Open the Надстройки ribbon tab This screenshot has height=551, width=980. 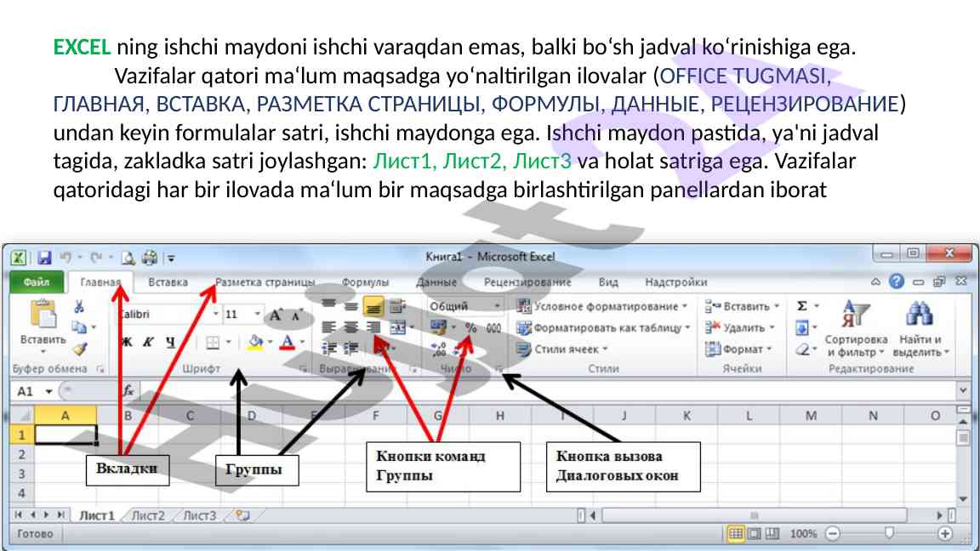(x=676, y=281)
